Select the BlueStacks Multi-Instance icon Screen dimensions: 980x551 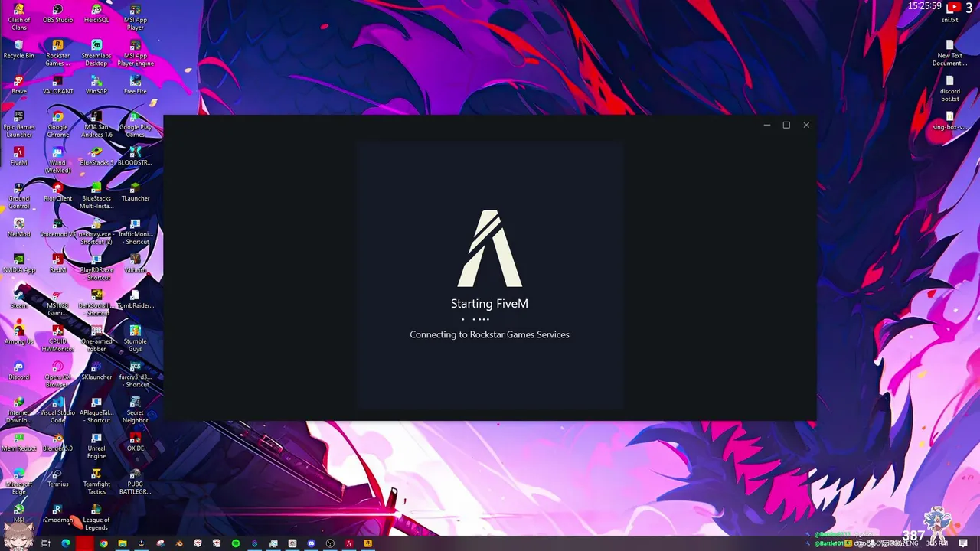(96, 195)
